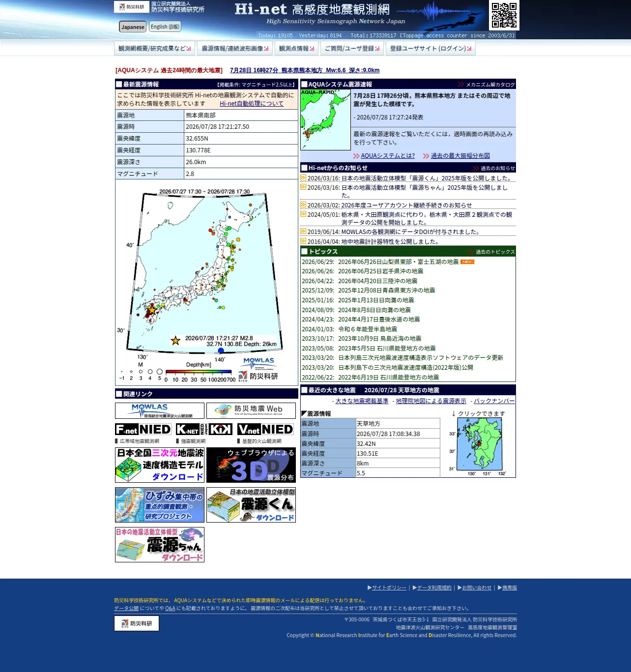Open the 震源くん download banner
This screenshot has height=672, width=631.
click(251, 505)
